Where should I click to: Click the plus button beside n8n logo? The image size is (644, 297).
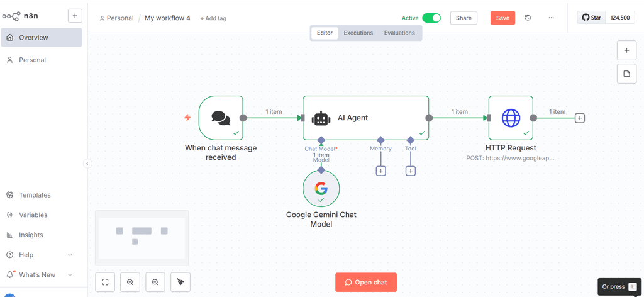point(75,16)
